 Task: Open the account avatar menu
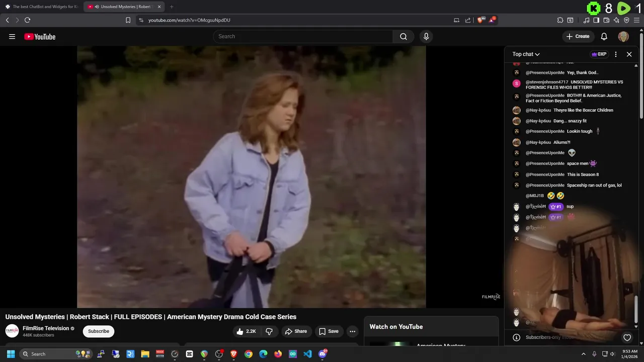tap(623, 36)
